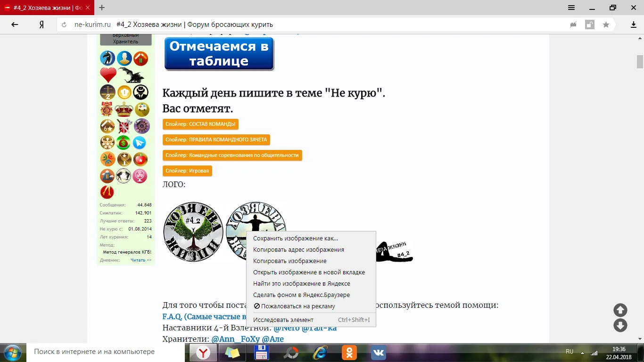The height and width of the screenshot is (362, 644).
Task: Click the page vertical scrollbar thumb
Action: pyautogui.click(x=640, y=62)
